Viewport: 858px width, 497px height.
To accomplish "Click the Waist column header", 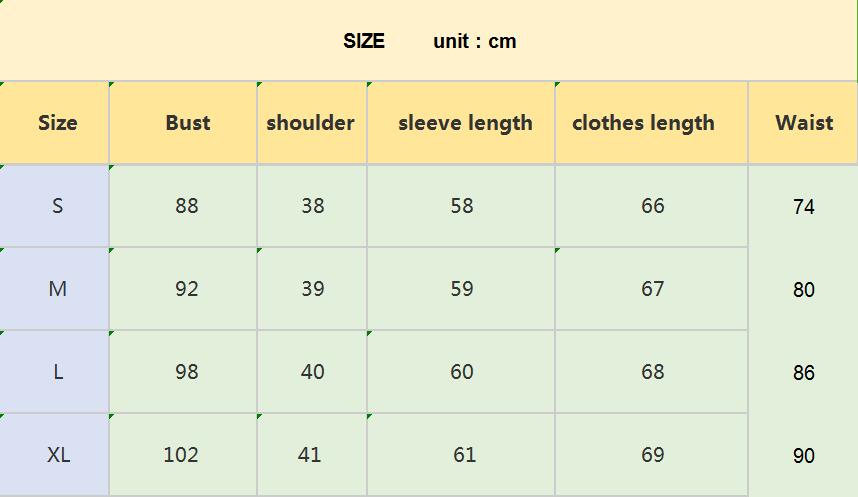I will coord(804,123).
